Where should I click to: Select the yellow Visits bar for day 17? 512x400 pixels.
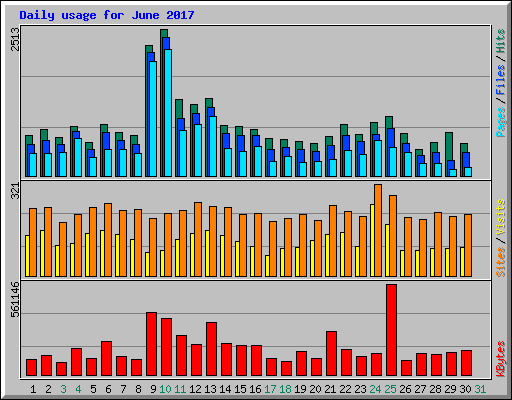(x=267, y=266)
